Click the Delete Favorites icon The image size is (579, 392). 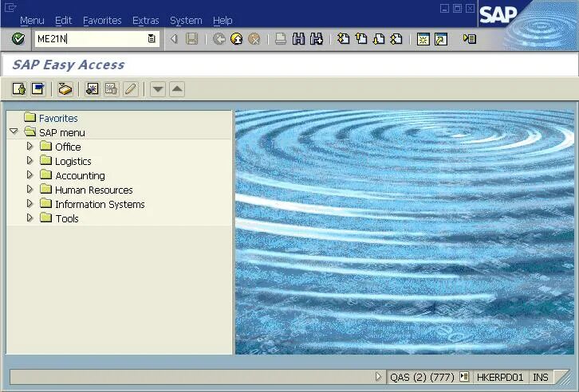[111, 89]
